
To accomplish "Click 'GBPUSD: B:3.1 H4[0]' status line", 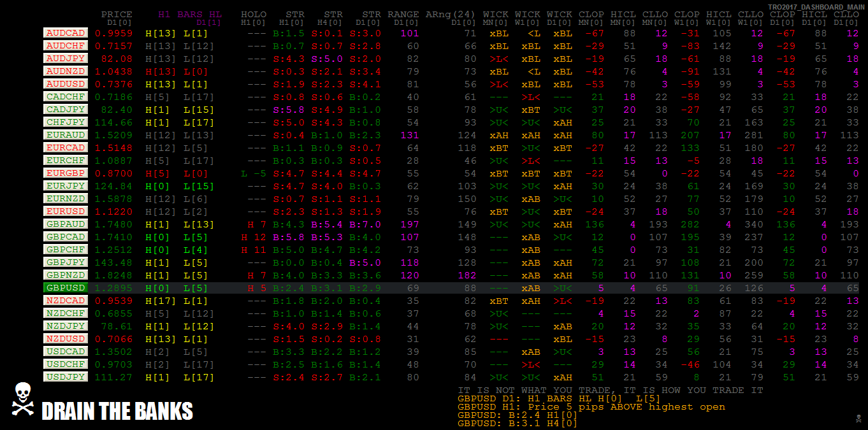I will (517, 423).
